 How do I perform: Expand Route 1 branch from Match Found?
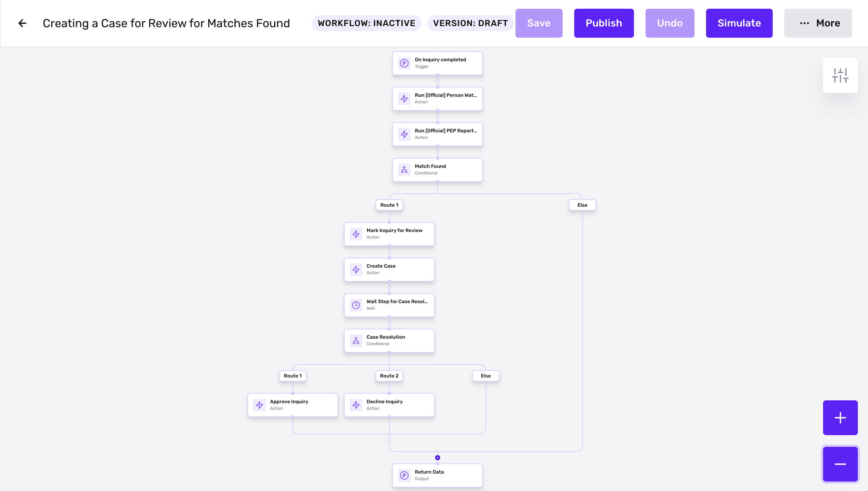tap(389, 205)
